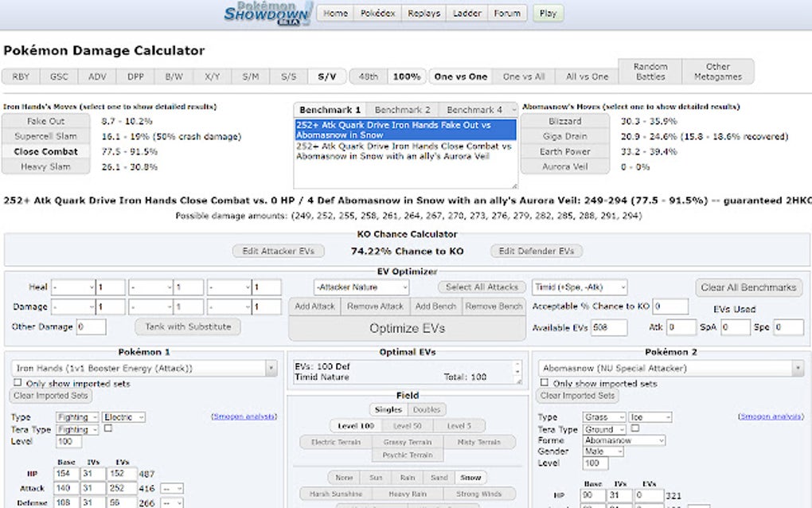Select Level 50 field option
This screenshot has width=812, height=508.
(407, 426)
